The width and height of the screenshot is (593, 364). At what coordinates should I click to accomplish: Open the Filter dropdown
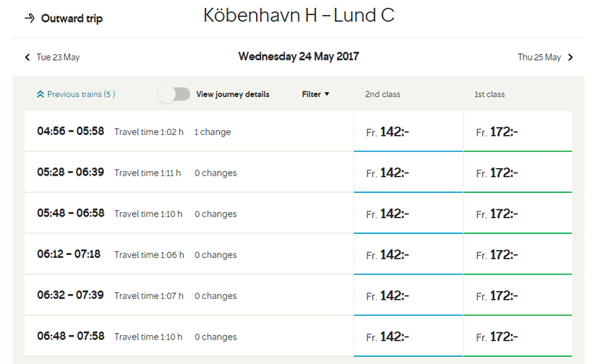click(x=315, y=94)
